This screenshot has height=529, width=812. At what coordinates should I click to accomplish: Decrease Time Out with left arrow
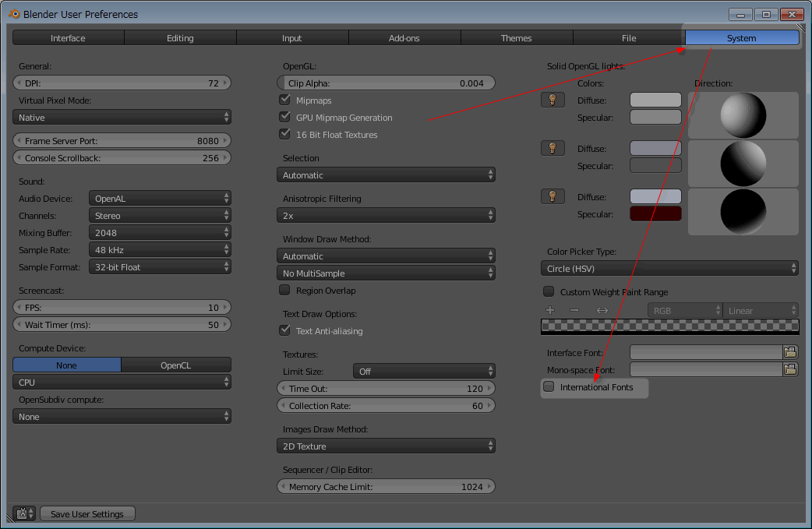tap(284, 388)
